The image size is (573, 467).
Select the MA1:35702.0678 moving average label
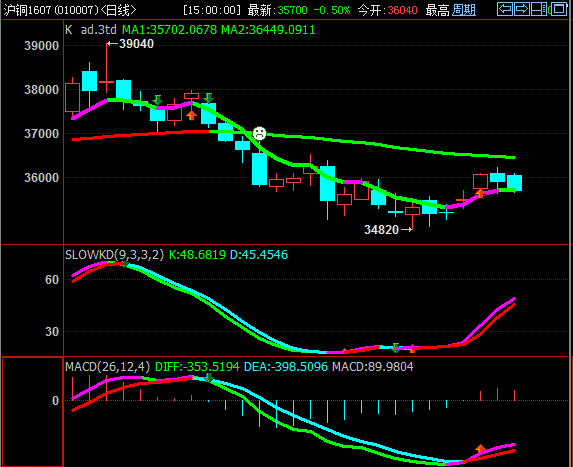(170, 30)
